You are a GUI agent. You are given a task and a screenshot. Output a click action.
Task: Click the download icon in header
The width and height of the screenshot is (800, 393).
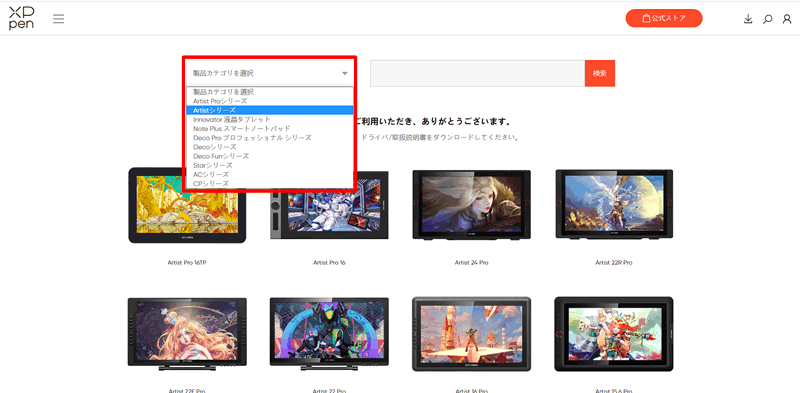(748, 19)
